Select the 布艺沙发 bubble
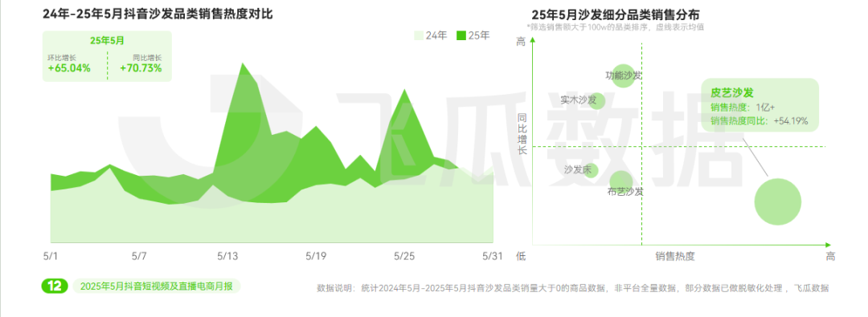The image size is (868, 317). tap(621, 182)
